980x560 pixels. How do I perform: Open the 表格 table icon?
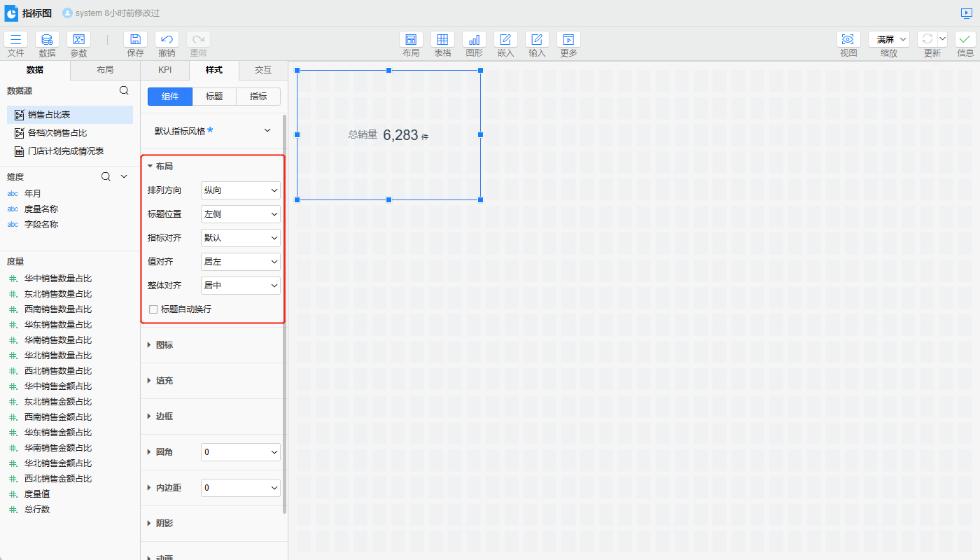[x=442, y=40]
